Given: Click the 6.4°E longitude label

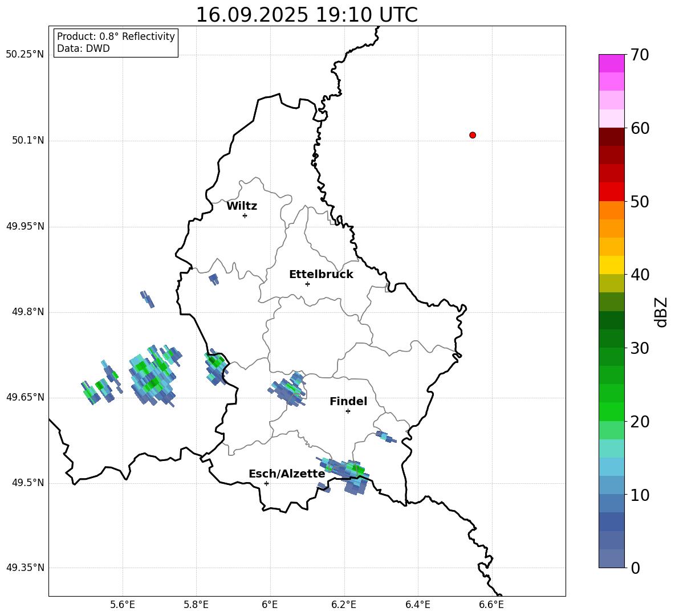Looking at the screenshot, I should coord(417,605).
